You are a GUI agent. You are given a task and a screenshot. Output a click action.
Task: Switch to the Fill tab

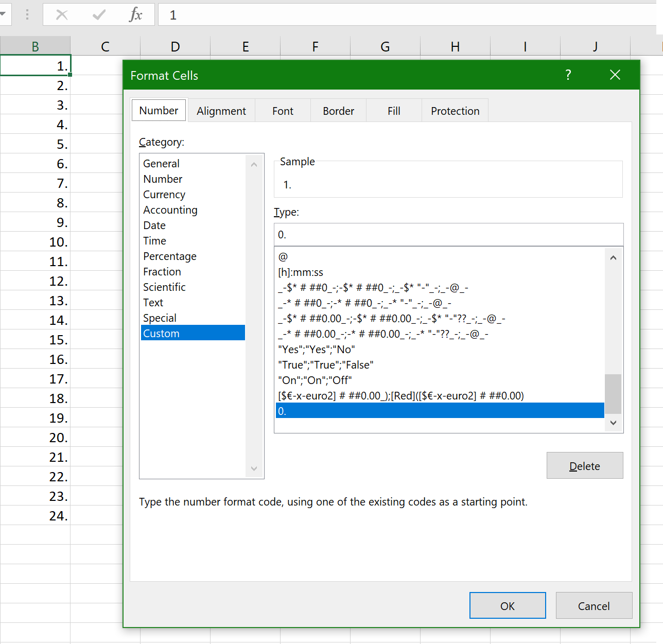coord(394,111)
